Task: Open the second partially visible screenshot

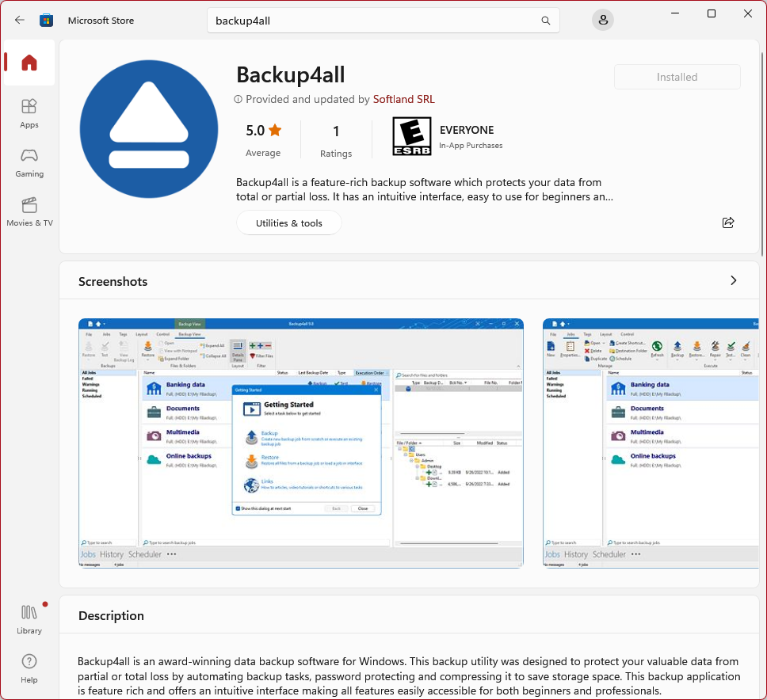Action: point(651,443)
